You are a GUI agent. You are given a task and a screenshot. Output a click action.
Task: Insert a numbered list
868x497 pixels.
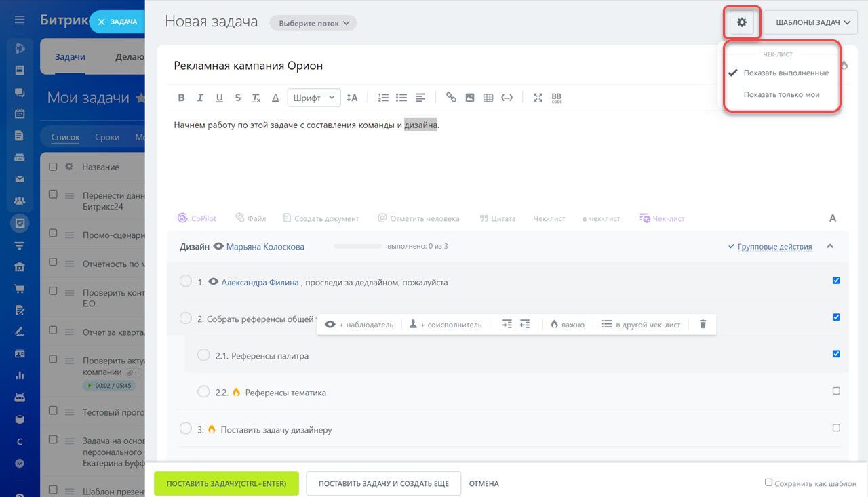(x=383, y=98)
